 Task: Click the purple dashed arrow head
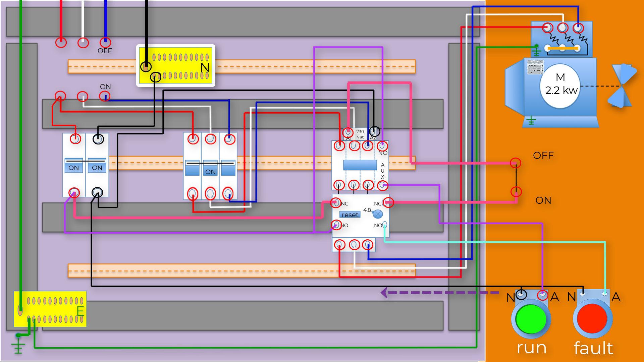point(384,293)
